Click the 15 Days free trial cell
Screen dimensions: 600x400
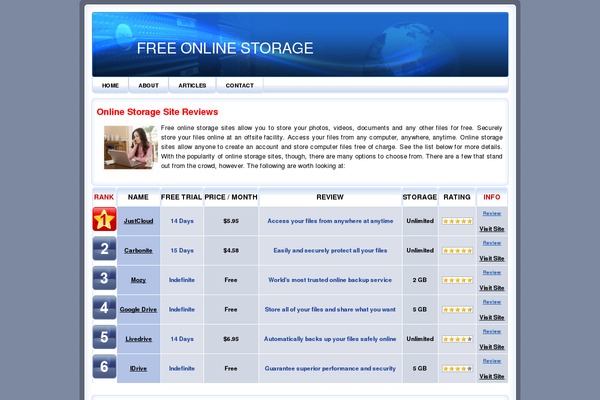coord(182,250)
